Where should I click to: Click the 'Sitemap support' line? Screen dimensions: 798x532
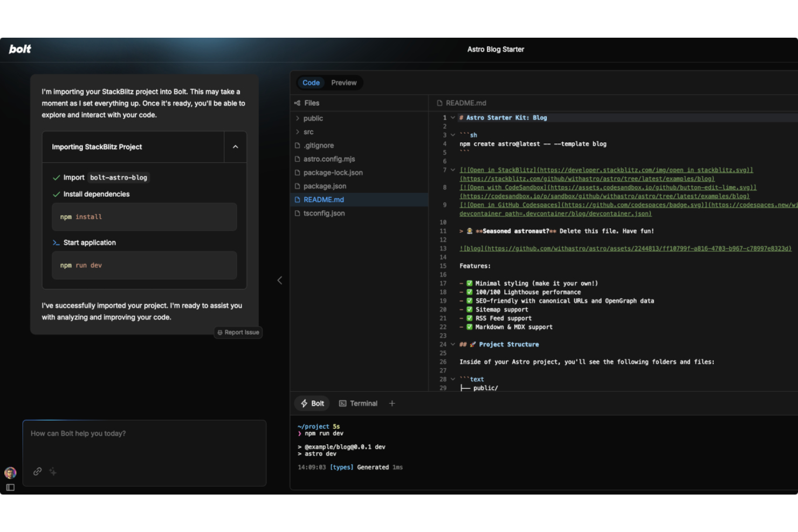click(494, 310)
